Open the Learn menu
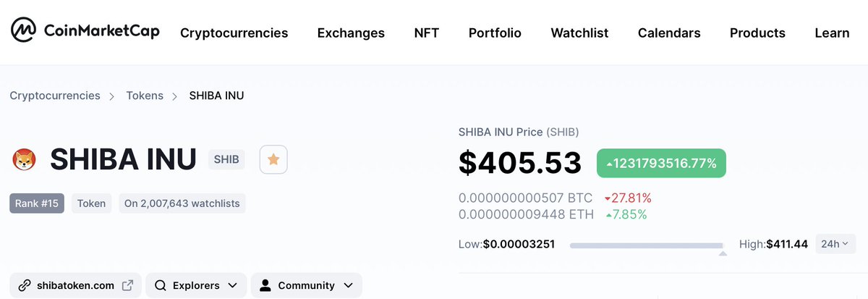This screenshot has width=868, height=299. [832, 33]
